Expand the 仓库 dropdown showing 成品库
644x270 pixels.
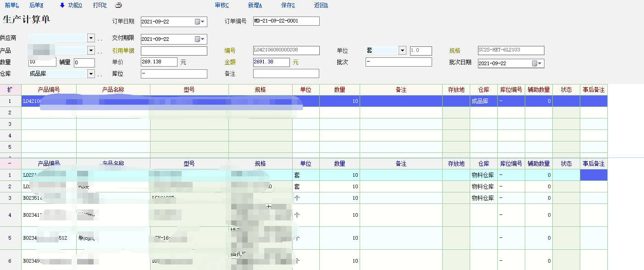[91, 74]
